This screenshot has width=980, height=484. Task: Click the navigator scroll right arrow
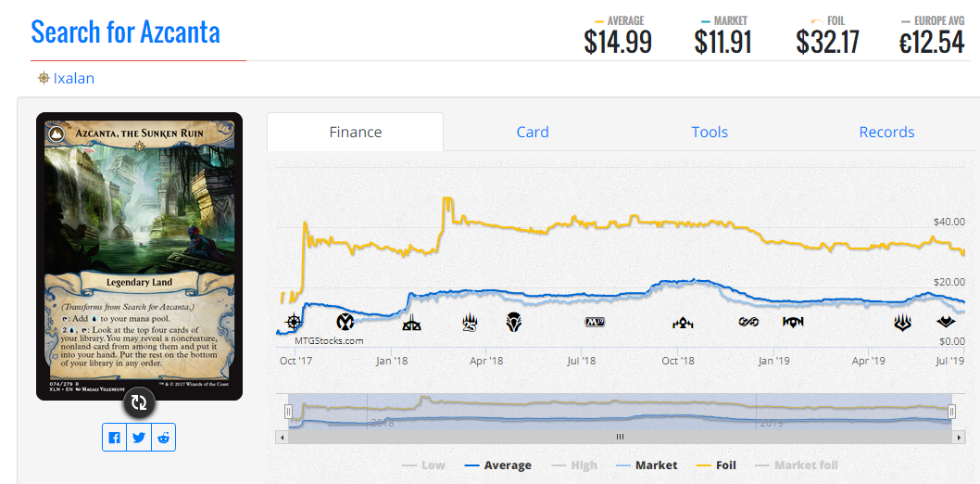click(959, 437)
